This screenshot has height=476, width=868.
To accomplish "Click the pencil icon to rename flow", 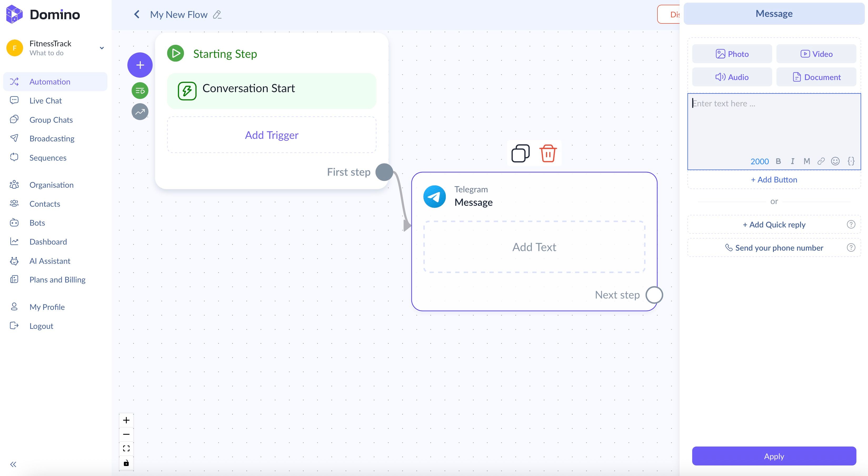I will coord(217,15).
